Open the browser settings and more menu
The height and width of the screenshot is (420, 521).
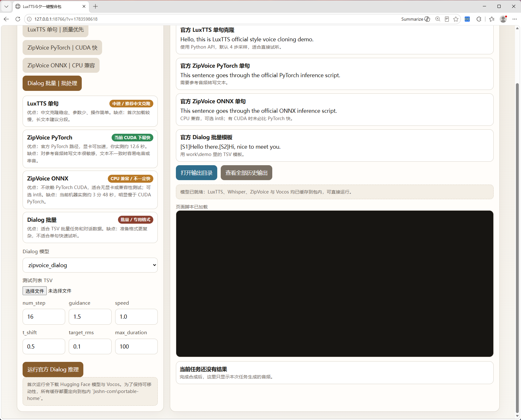click(x=515, y=19)
